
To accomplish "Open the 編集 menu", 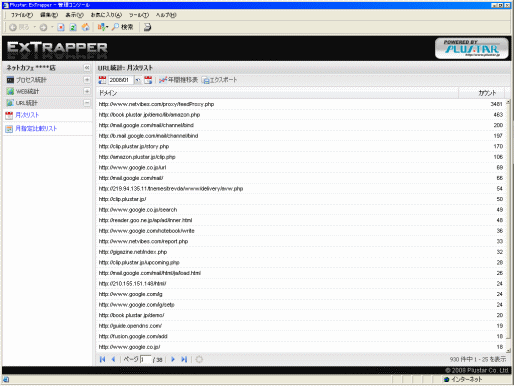I will pos(49,15).
